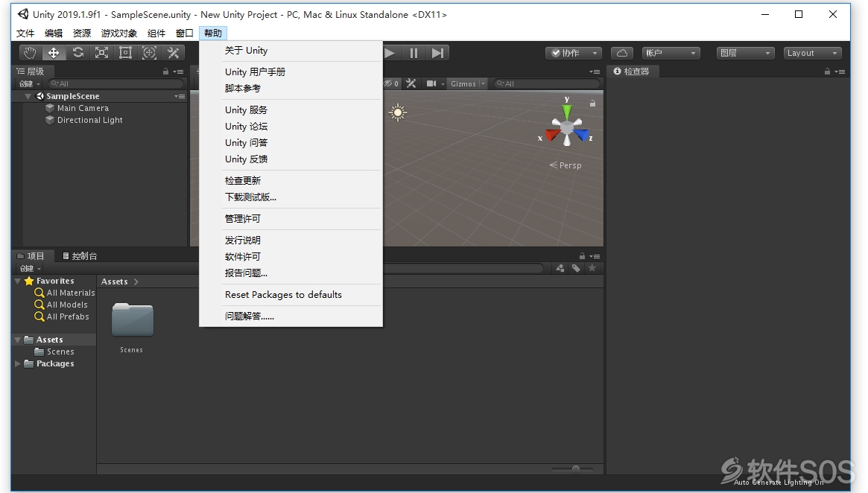868x493 pixels.
Task: Toggle the inspector panel lock
Action: (x=827, y=71)
